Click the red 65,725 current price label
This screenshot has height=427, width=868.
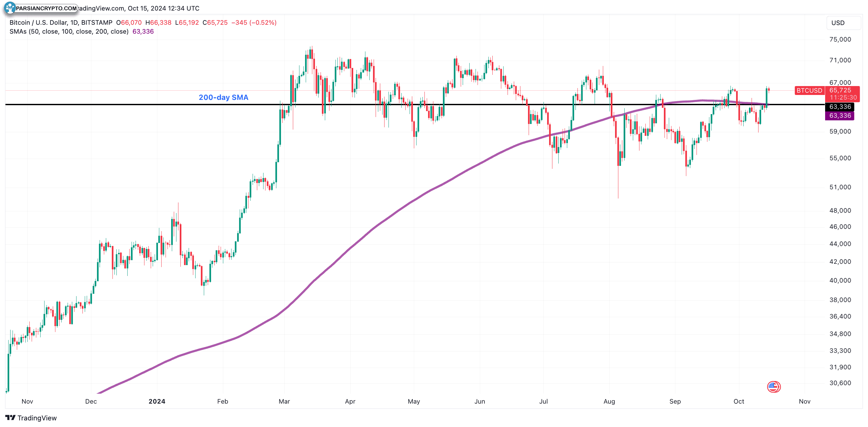coord(840,90)
